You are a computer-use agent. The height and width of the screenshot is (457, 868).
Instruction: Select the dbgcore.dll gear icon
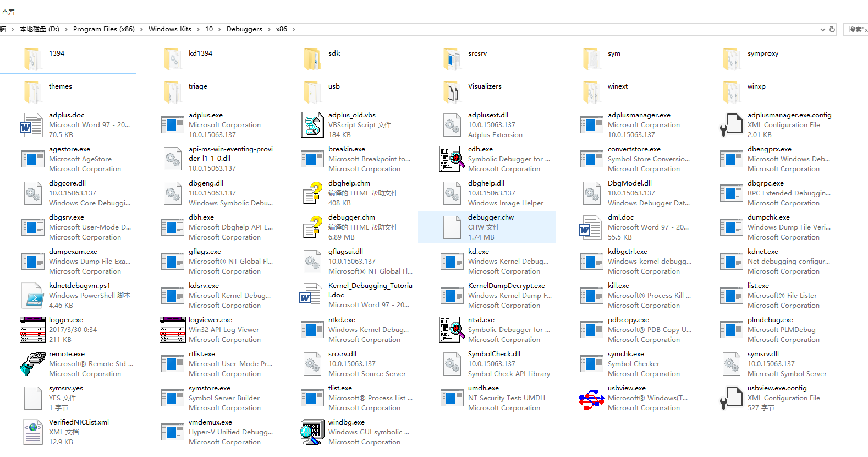pos(33,193)
